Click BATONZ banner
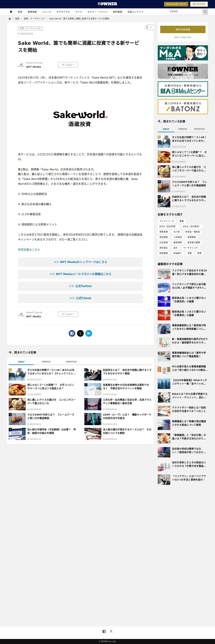The width and height of the screenshot is (215, 644). click(183, 107)
